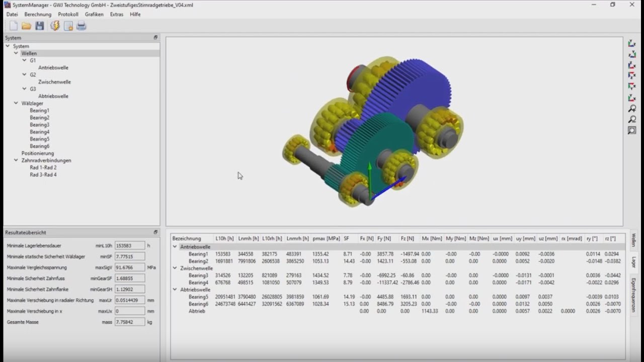644x362 pixels.
Task: Collapse the G1 tree node arrow
Action: [25, 60]
